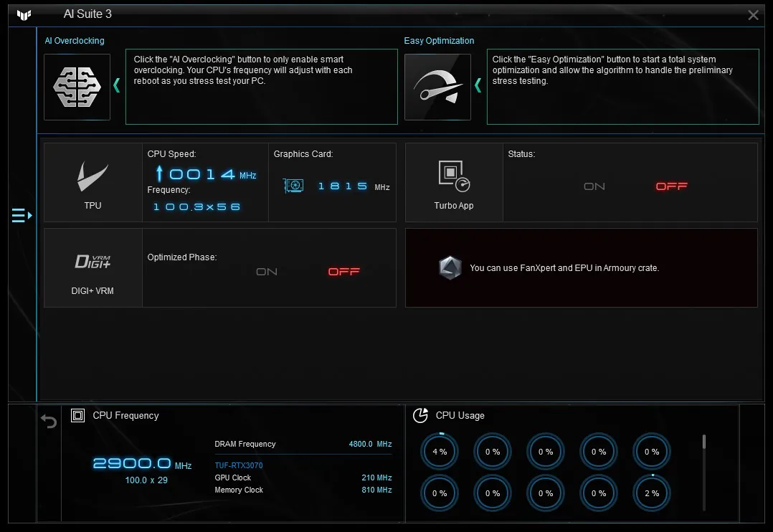Screen dimensions: 773x532
Task: Click the FanXpert and EPU Armoury Crate message
Action: pyautogui.click(x=564, y=267)
